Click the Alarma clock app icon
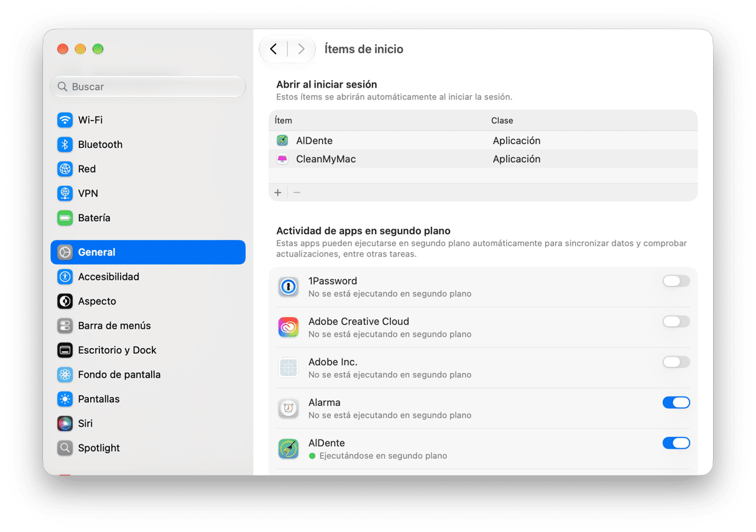This screenshot has width=756, height=532. click(288, 408)
